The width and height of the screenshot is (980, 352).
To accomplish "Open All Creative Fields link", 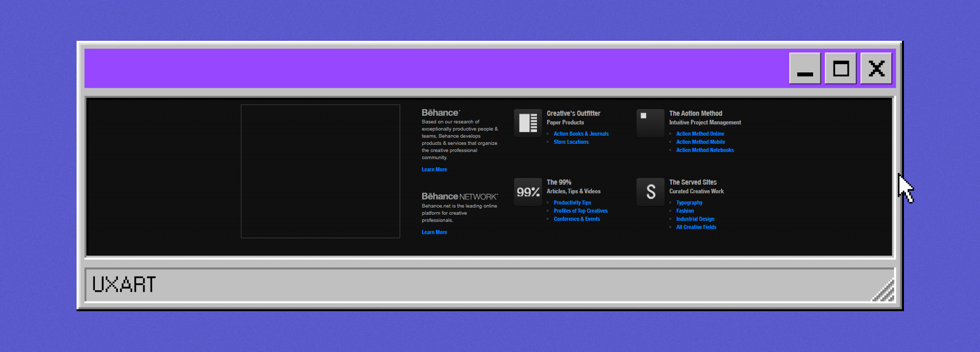I will pyautogui.click(x=696, y=227).
